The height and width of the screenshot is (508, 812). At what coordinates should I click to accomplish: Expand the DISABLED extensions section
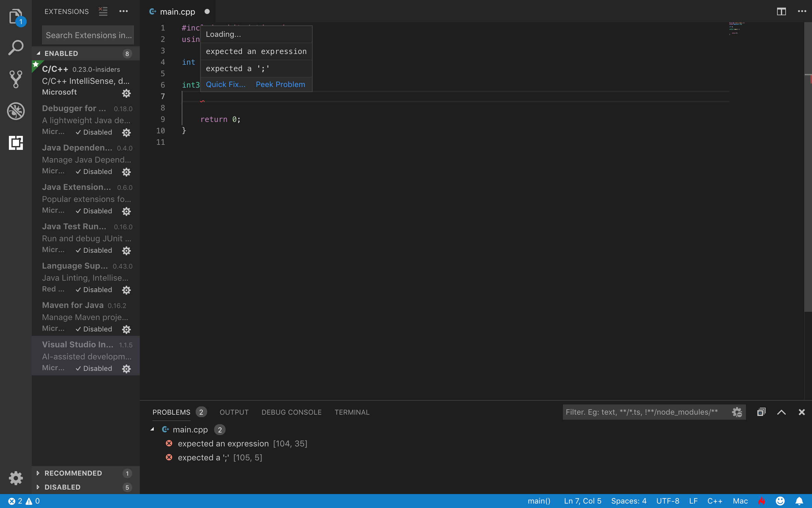pyautogui.click(x=62, y=487)
